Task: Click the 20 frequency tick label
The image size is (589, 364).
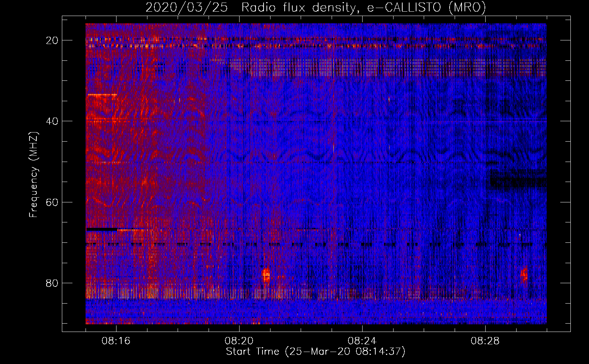Action: [x=52, y=40]
